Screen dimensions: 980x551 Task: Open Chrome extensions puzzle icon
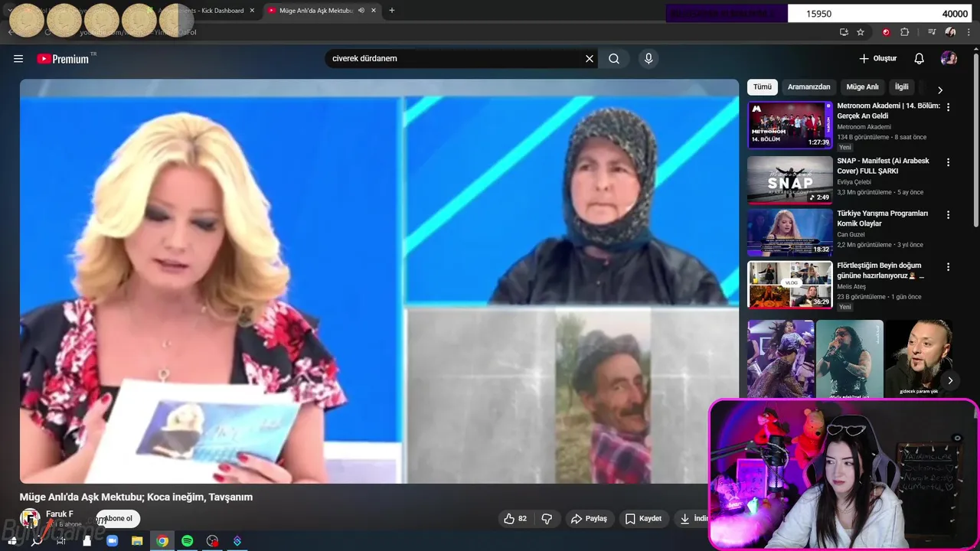(x=905, y=32)
